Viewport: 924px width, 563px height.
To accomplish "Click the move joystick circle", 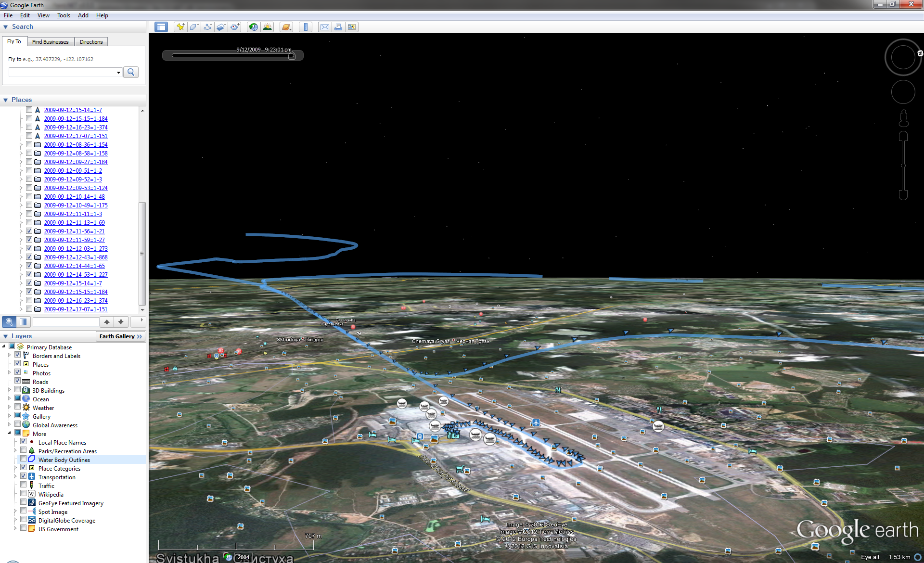I will tap(903, 92).
